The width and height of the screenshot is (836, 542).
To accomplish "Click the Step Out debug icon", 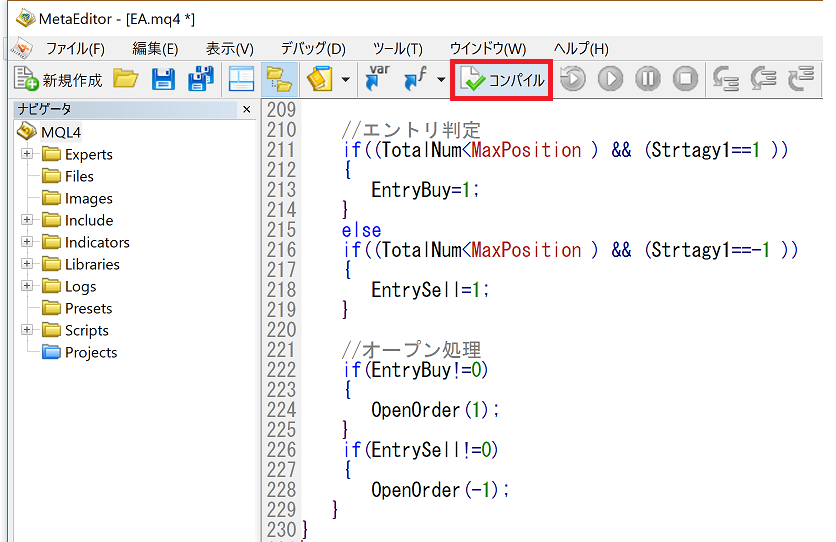I will 801,79.
